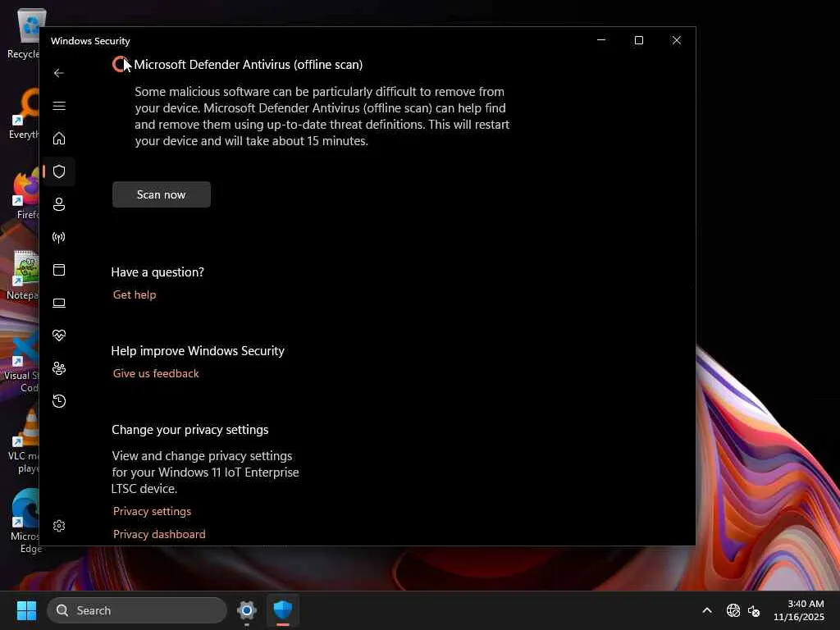Open the network globe tray icon
The height and width of the screenshot is (630, 840).
(x=733, y=610)
